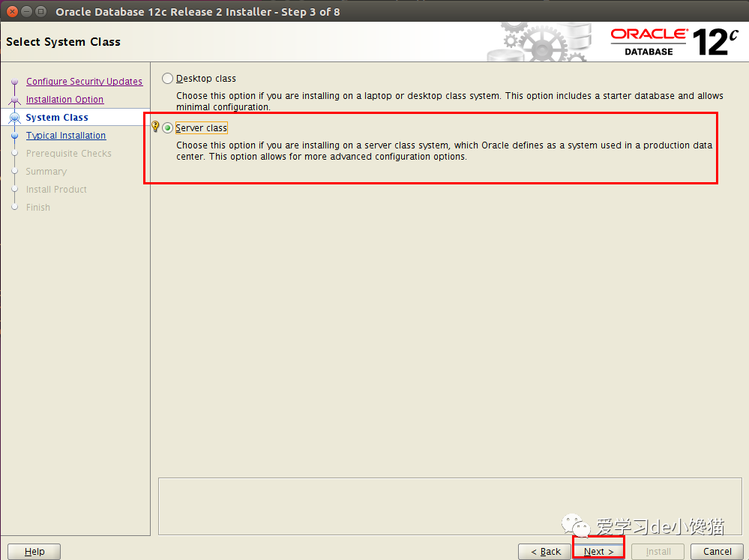Go to Installation Option step link

click(x=64, y=100)
